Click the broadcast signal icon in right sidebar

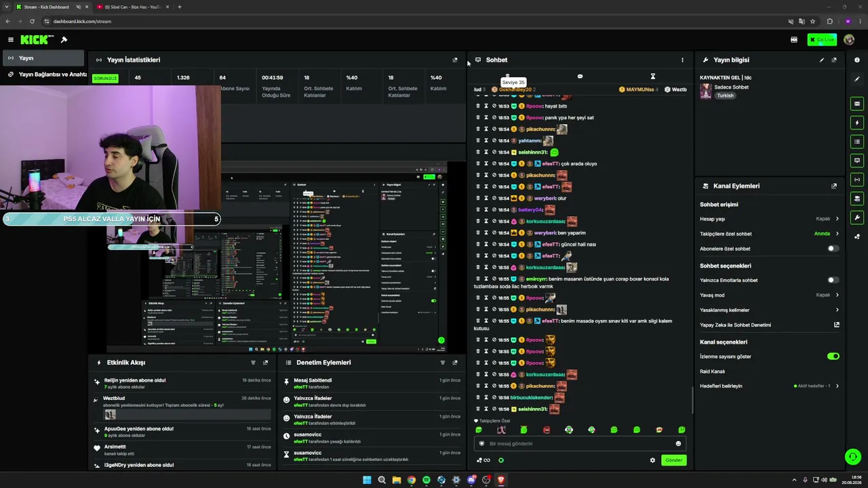[857, 180]
